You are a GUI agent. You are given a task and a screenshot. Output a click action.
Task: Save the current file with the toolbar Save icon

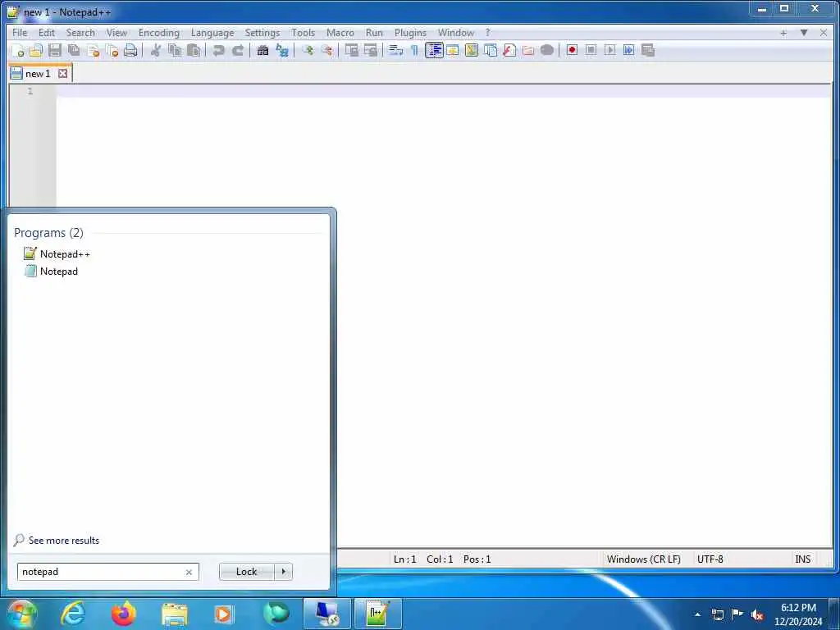pos(55,50)
